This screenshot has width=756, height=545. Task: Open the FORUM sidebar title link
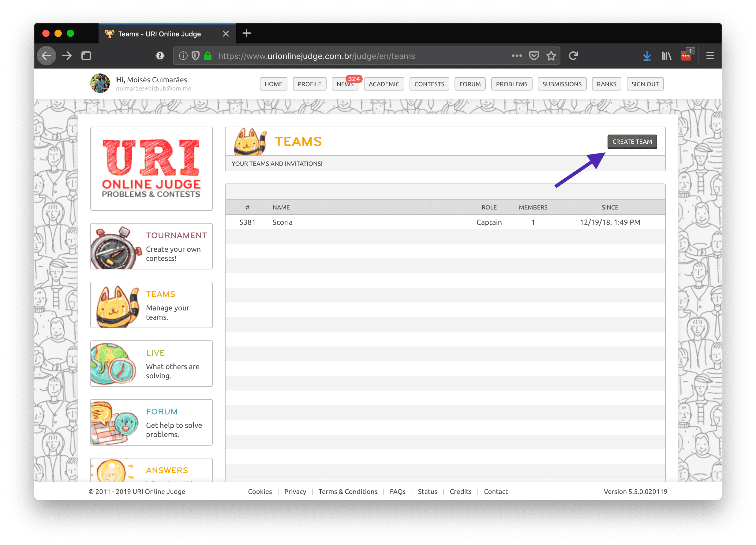pos(162,411)
